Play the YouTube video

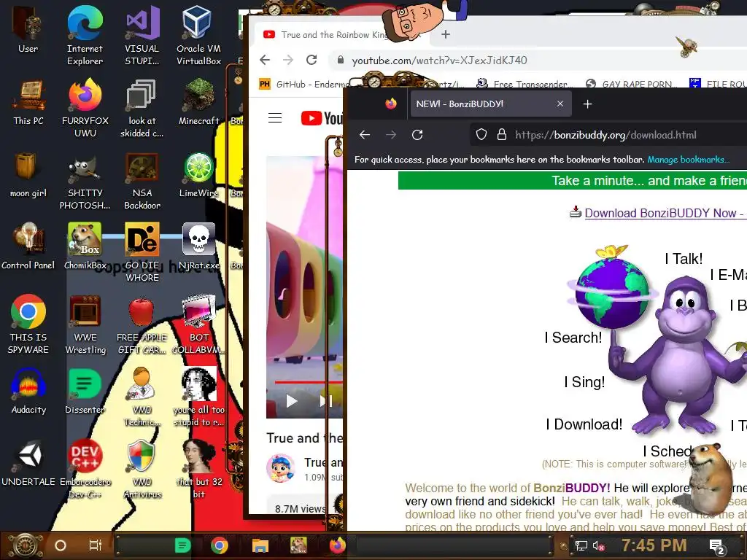(292, 402)
